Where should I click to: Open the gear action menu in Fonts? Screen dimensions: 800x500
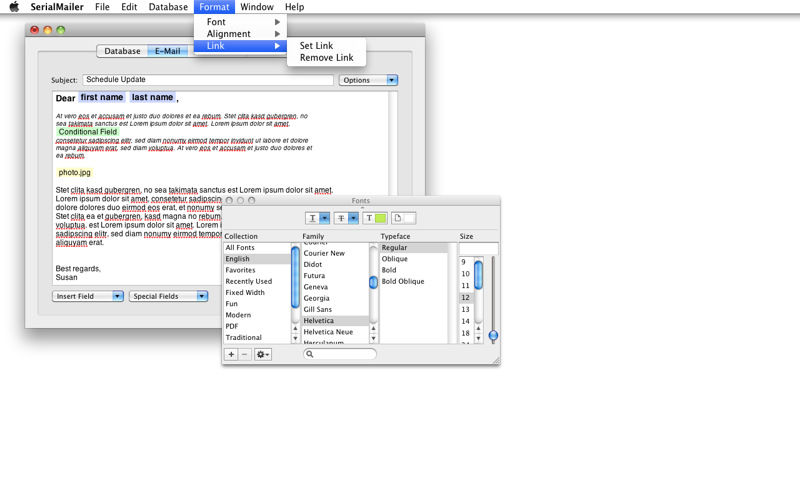[262, 354]
